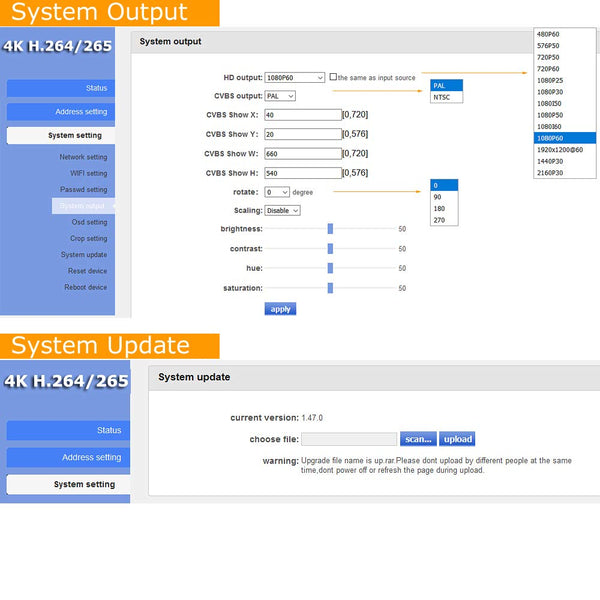Click the contrast slider handle
Image resolution: width=600 pixels, height=600 pixels.
330,248
